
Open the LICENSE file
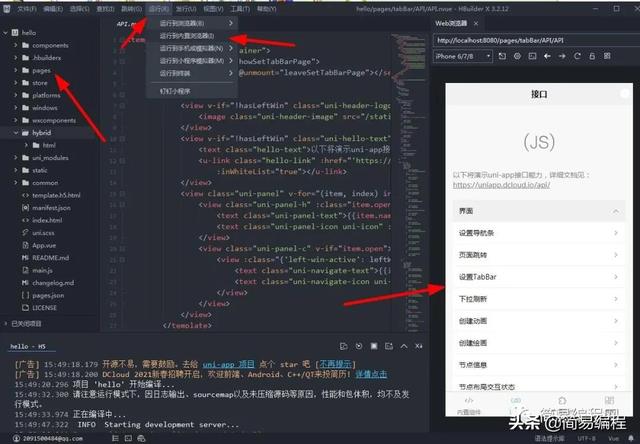[44, 308]
